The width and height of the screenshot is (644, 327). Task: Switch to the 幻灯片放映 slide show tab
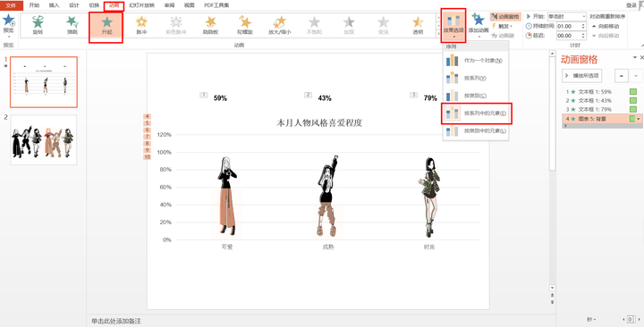tap(141, 5)
